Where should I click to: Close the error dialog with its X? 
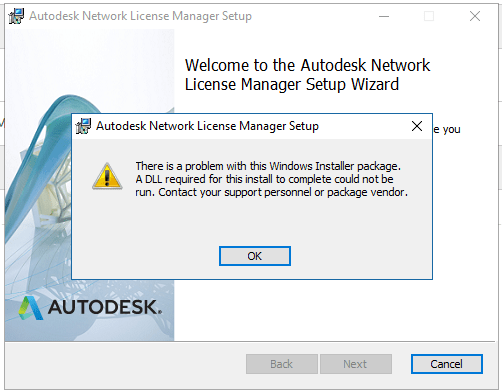(417, 126)
